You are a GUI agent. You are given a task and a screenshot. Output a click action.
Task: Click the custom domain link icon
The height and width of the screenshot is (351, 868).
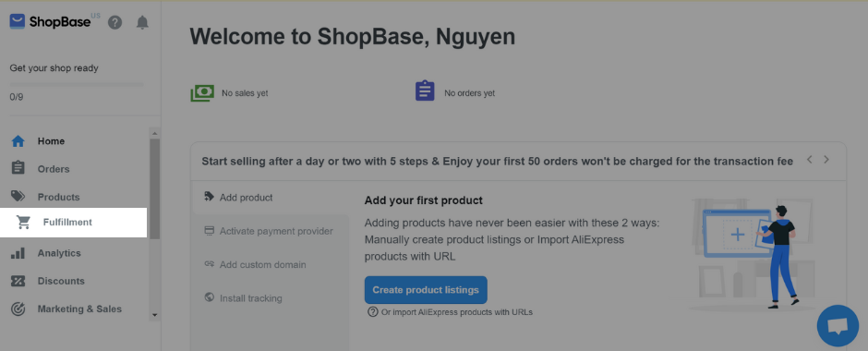click(x=210, y=264)
